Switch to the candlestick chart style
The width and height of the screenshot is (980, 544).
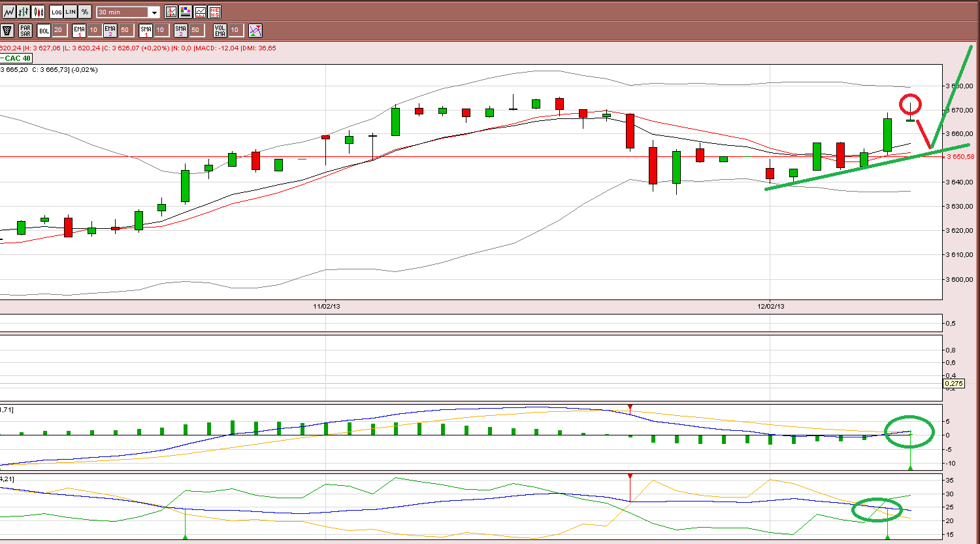pos(38,12)
